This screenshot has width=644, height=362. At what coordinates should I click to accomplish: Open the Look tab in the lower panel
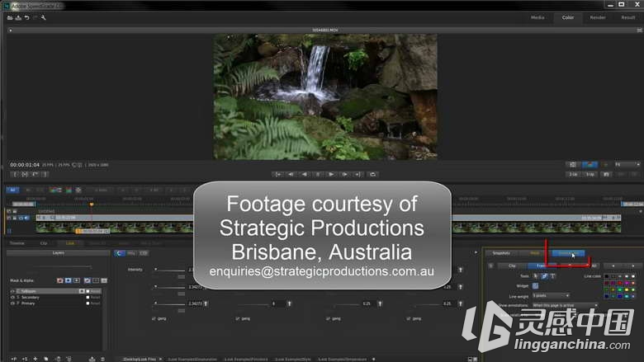tap(70, 243)
